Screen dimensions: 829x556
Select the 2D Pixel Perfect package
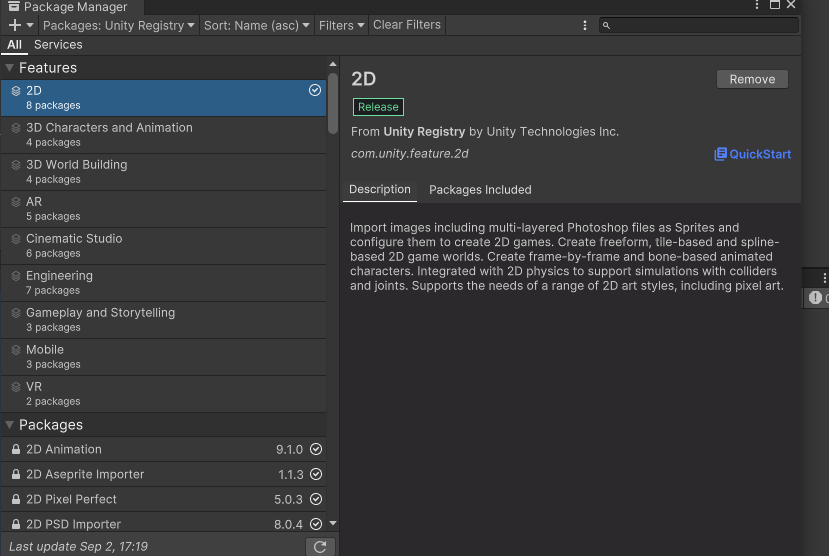point(163,499)
